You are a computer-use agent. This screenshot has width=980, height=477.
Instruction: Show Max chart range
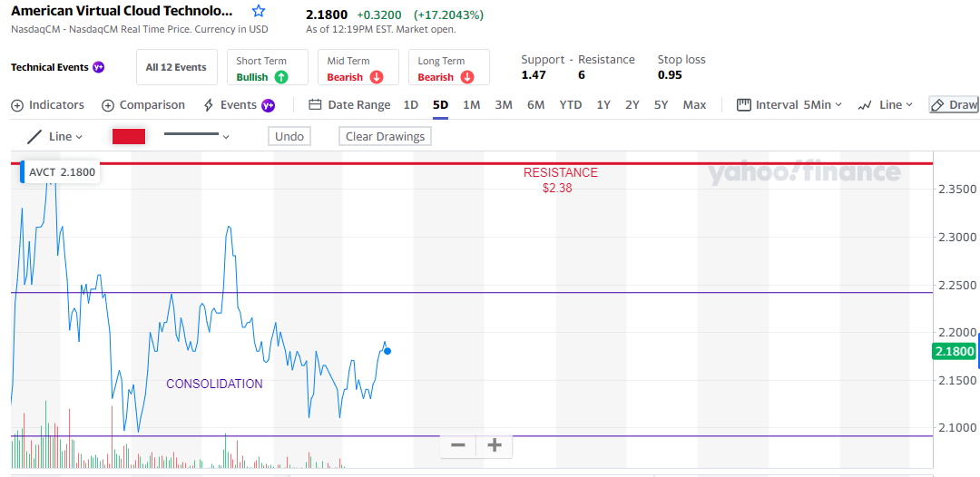click(x=694, y=105)
